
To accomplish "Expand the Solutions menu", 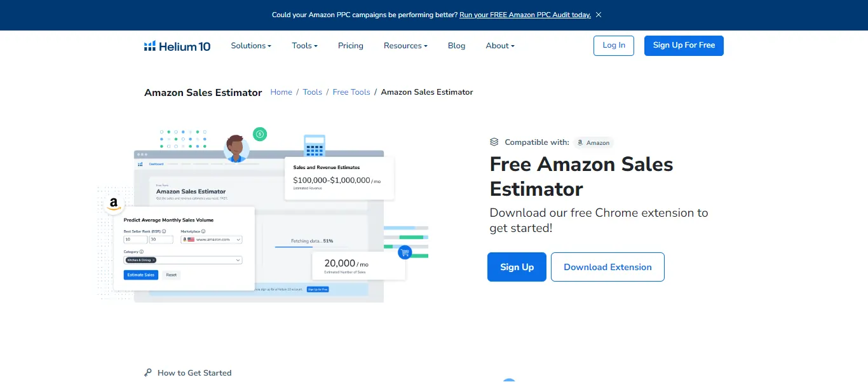I will [x=251, y=46].
